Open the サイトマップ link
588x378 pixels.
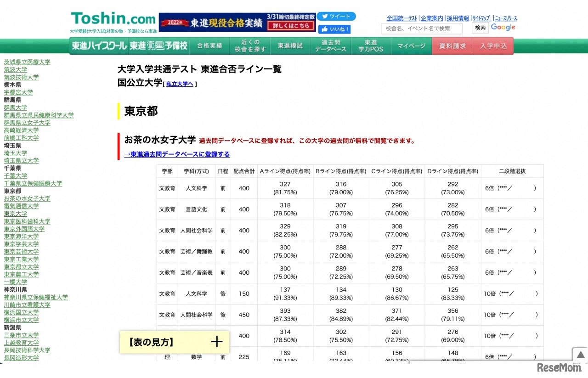(x=481, y=18)
